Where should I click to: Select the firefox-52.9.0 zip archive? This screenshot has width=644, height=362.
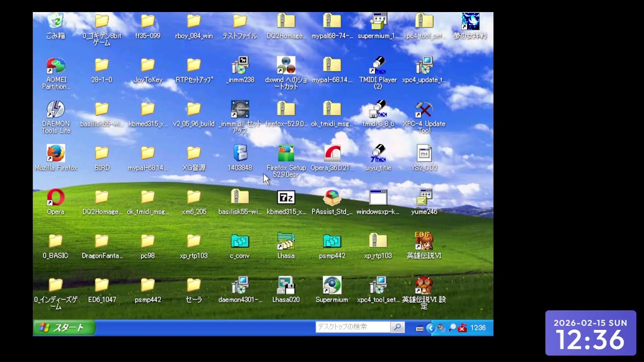tap(286, 109)
